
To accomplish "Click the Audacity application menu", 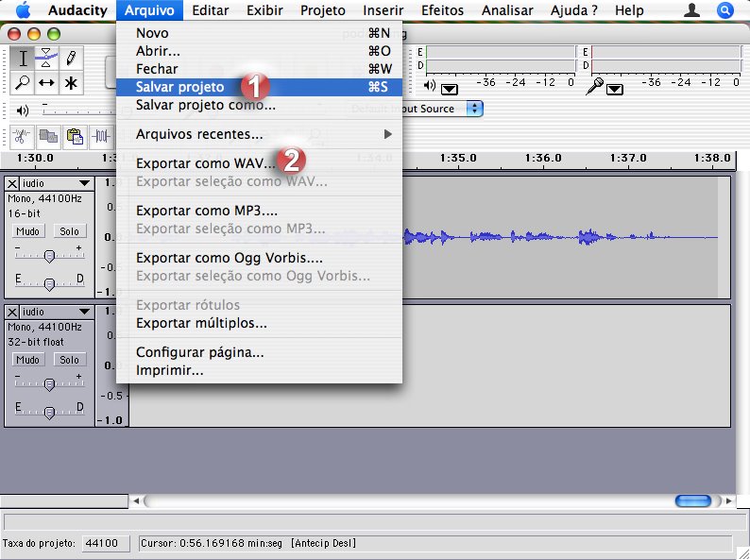I will coord(77,10).
